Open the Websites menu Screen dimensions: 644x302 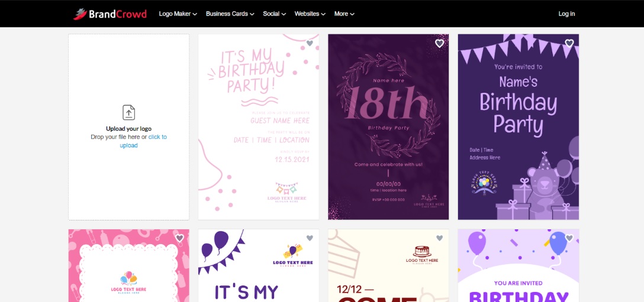coord(310,14)
